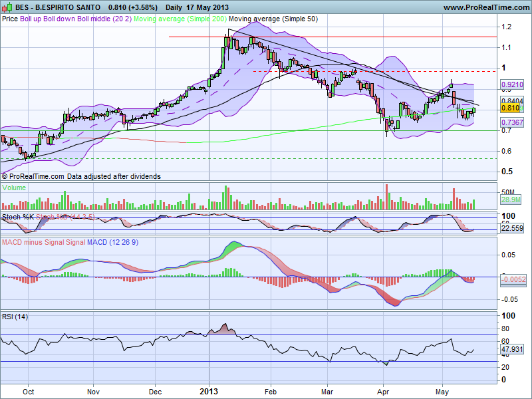Viewport: 532px width, 399px height.
Task: Click the 100 label on the RSI axis
Action: 508,316
